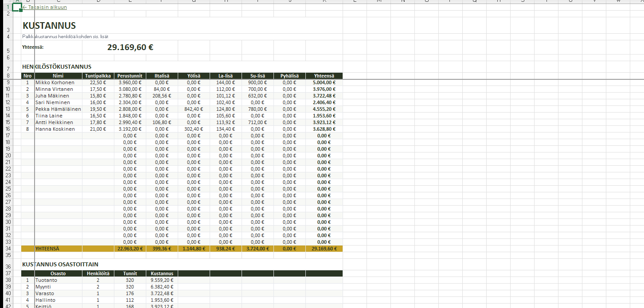Select Pekka Hämäläinen's night bonus 842,40 €
The image size is (644, 308).
194,109
